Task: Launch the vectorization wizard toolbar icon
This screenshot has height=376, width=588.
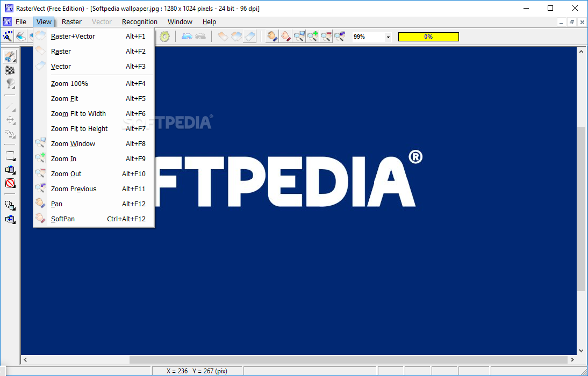Action: pyautogui.click(x=8, y=37)
